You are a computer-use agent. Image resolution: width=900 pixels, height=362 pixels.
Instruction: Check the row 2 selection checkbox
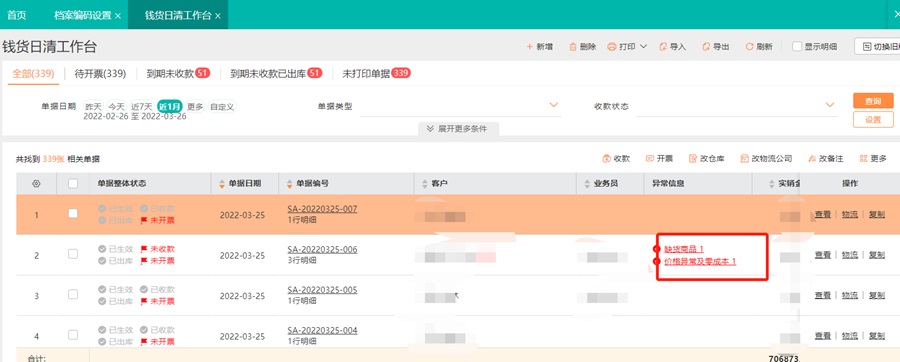(73, 254)
